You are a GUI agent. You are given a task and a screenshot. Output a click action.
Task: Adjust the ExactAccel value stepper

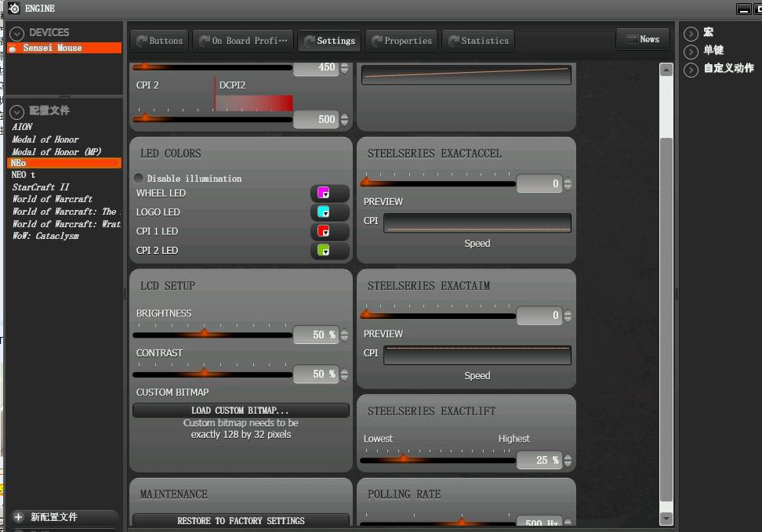click(x=568, y=183)
